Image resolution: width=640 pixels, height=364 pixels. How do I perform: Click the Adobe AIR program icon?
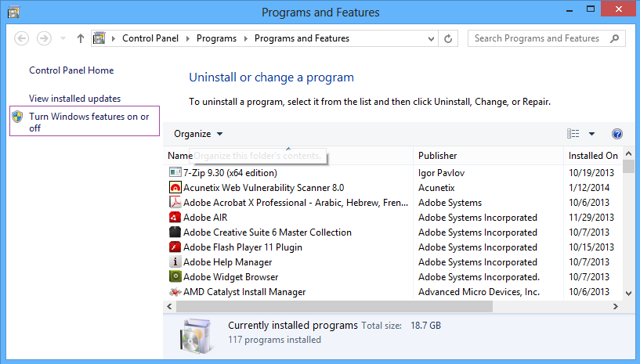(x=175, y=218)
